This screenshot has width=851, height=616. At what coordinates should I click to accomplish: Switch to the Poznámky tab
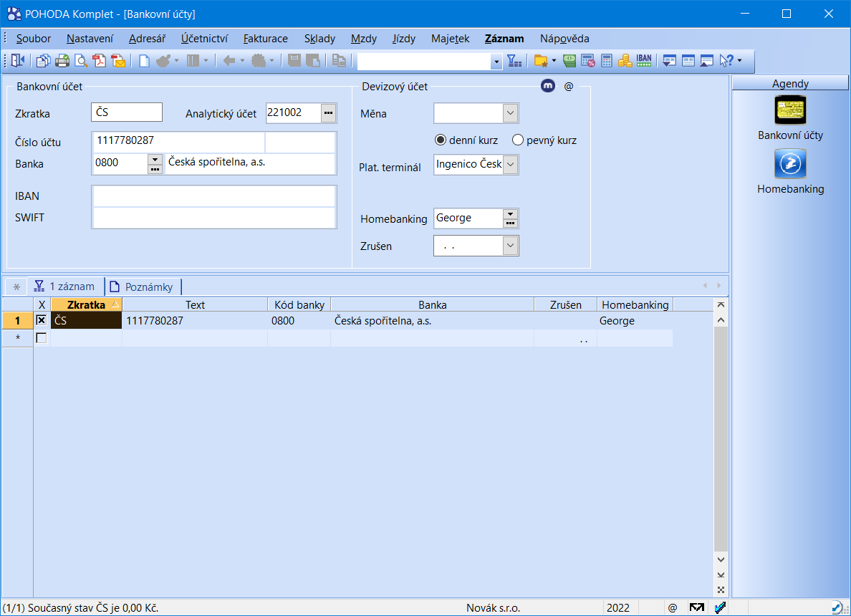(143, 287)
